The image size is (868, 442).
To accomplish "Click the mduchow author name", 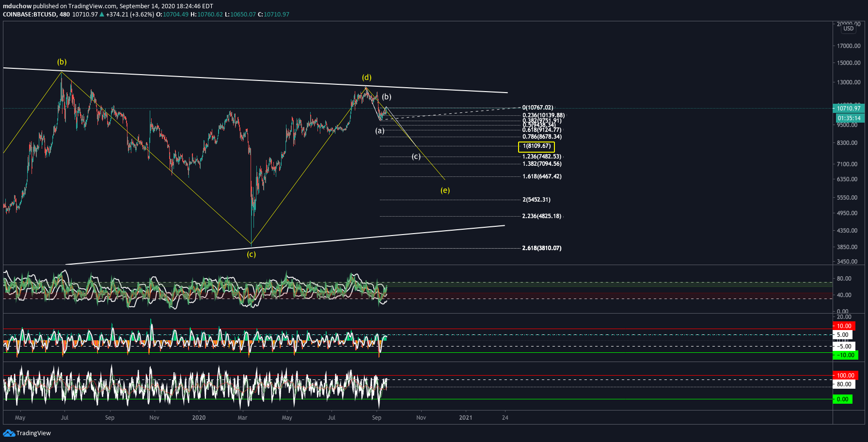I will (17, 6).
